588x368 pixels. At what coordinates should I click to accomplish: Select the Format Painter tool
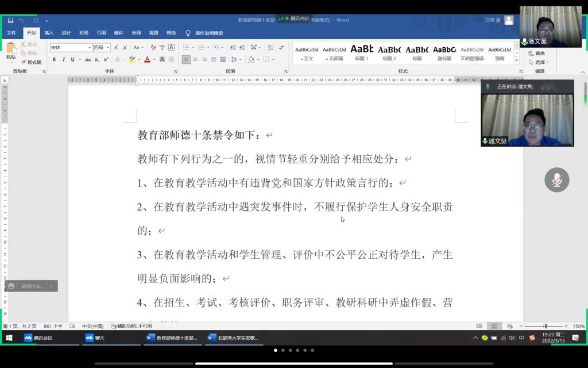tap(31, 62)
